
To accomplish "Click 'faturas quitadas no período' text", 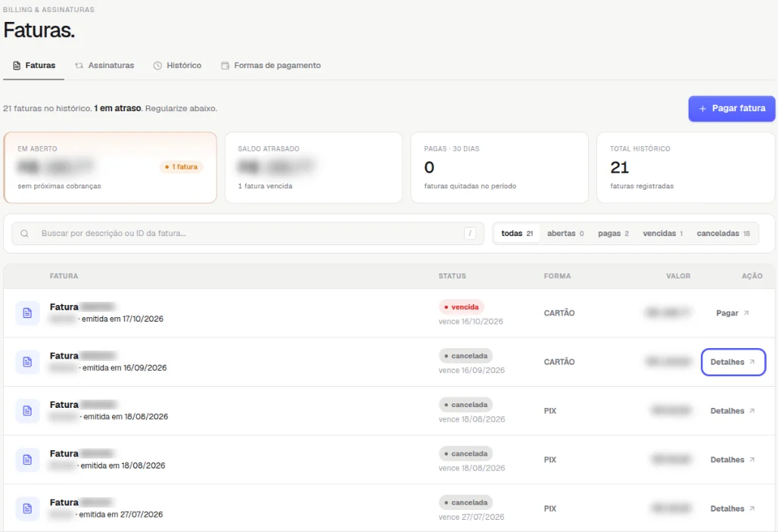I will point(470,186).
